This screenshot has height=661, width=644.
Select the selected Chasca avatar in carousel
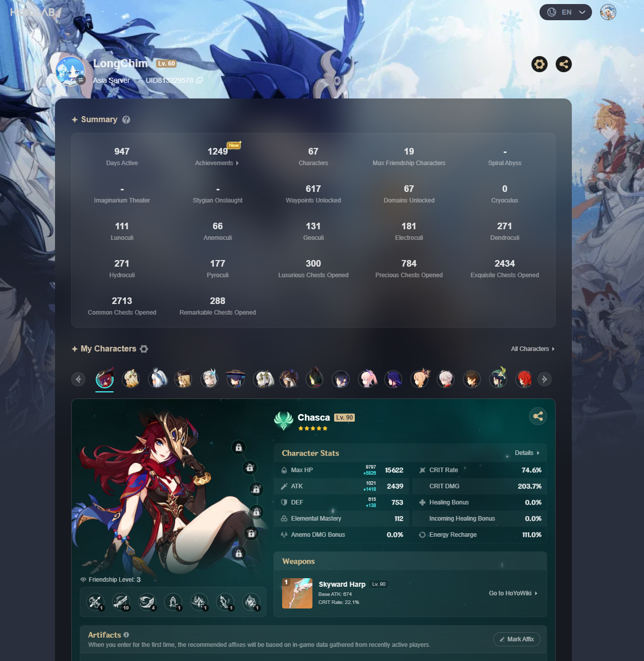(x=105, y=379)
